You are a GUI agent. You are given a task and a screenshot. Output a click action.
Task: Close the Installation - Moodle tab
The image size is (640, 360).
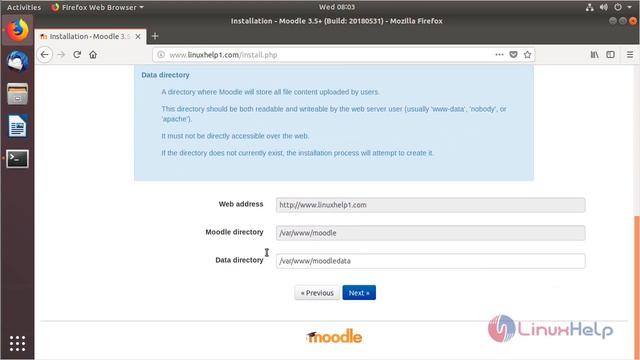(138, 37)
